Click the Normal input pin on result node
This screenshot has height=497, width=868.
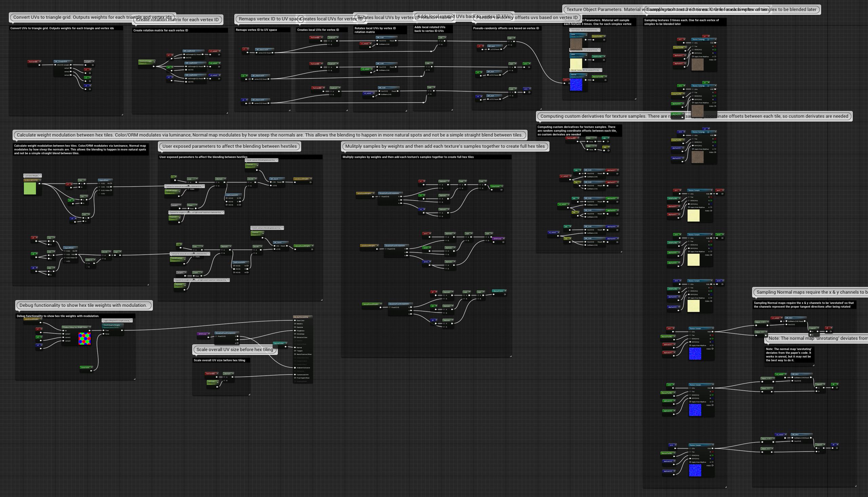click(x=295, y=347)
